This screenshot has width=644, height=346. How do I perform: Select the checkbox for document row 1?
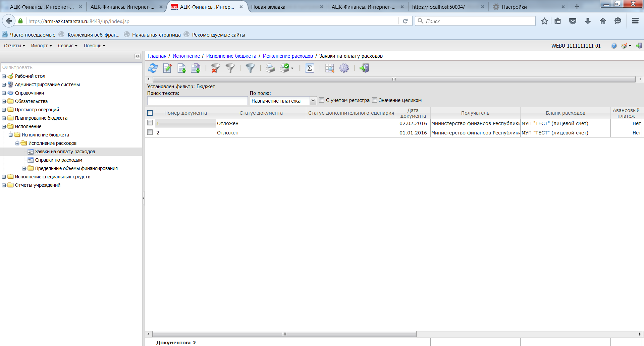[x=150, y=123]
